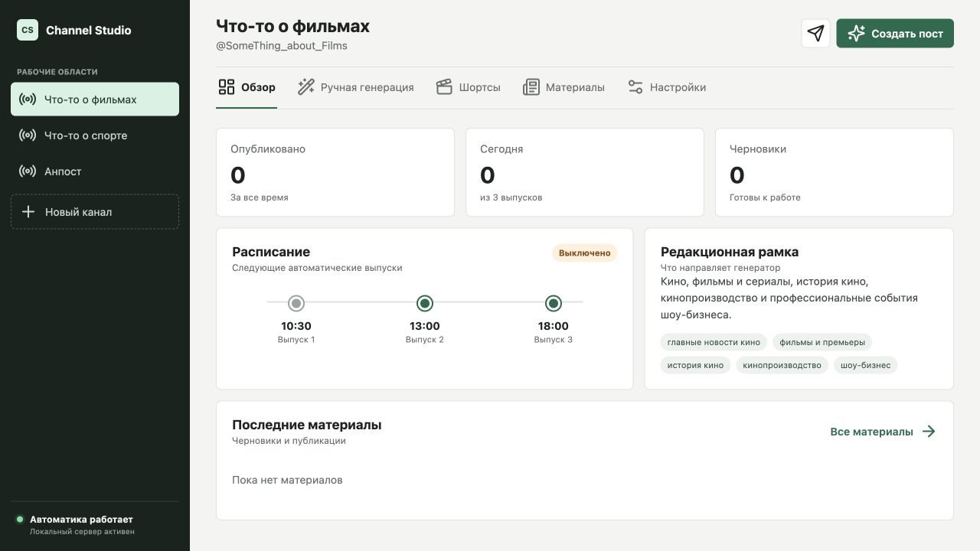Image resolution: width=980 pixels, height=551 pixels.
Task: Click the Локальный сервер активен status text
Action: (82, 532)
